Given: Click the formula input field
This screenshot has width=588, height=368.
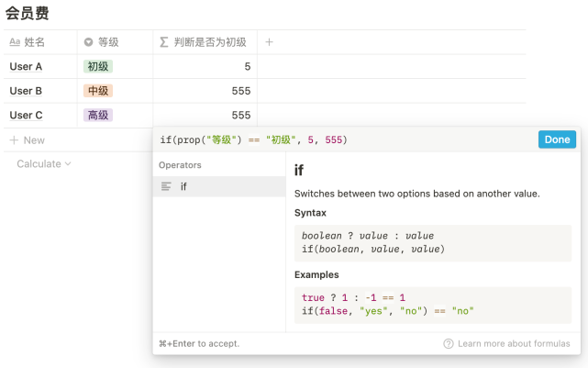Looking at the screenshot, I should [344, 139].
